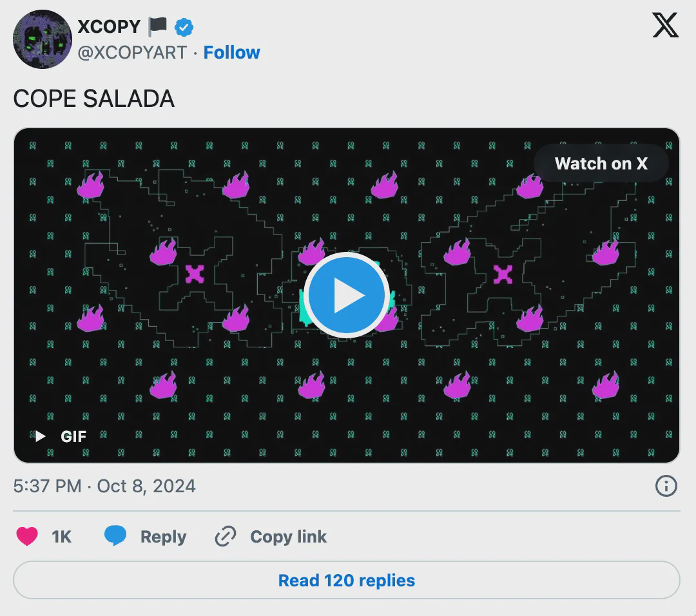Click the XCOPY display name
Image resolution: width=696 pixels, height=616 pixels.
tap(109, 26)
